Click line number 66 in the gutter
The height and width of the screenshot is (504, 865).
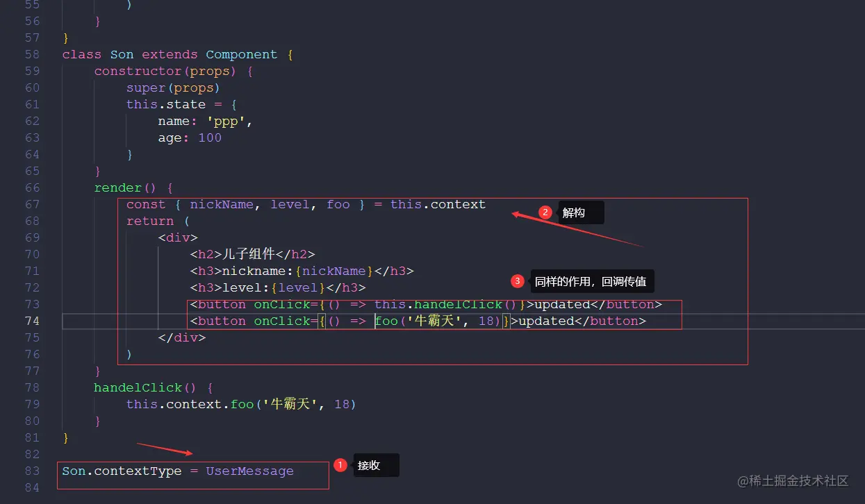32,187
